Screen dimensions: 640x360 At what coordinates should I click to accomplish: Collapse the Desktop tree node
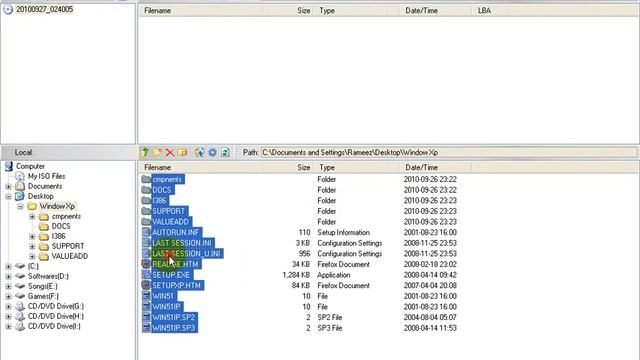(x=8, y=196)
